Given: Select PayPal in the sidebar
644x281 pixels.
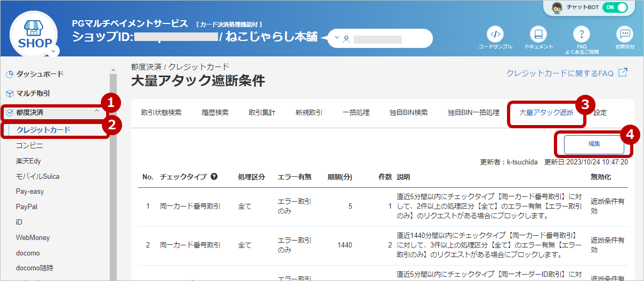Looking at the screenshot, I should (x=27, y=206).
